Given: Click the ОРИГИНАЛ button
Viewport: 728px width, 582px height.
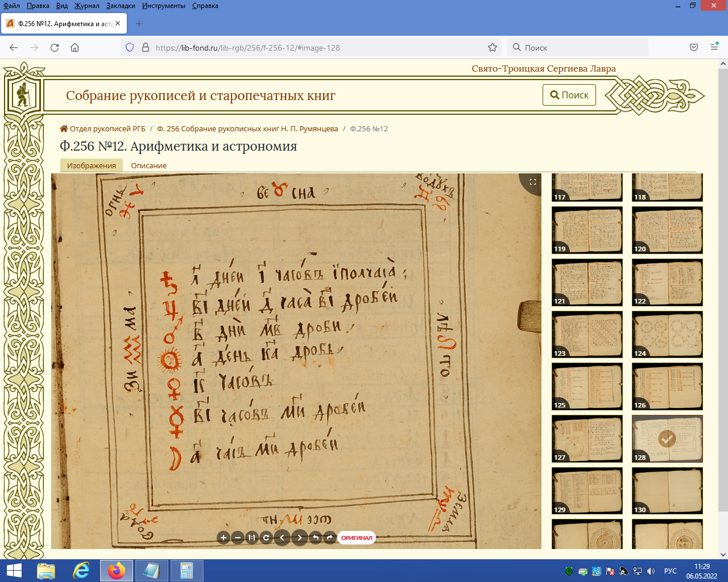Looking at the screenshot, I should 357,538.
